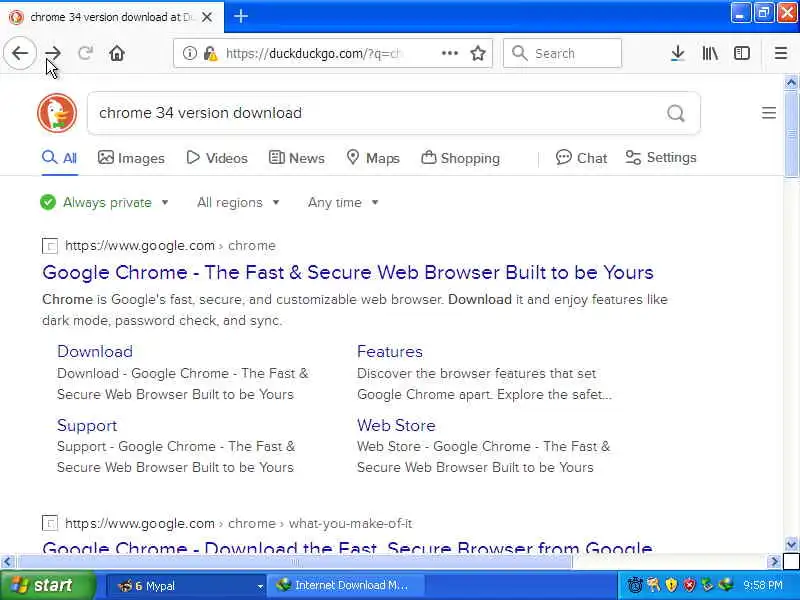The image size is (800, 600).
Task: Open Google Chrome Download the Fast result
Action: click(x=347, y=548)
